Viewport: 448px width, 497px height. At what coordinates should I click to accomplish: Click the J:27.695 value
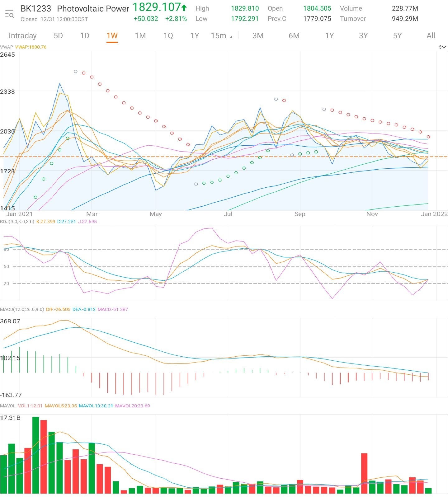click(x=87, y=222)
